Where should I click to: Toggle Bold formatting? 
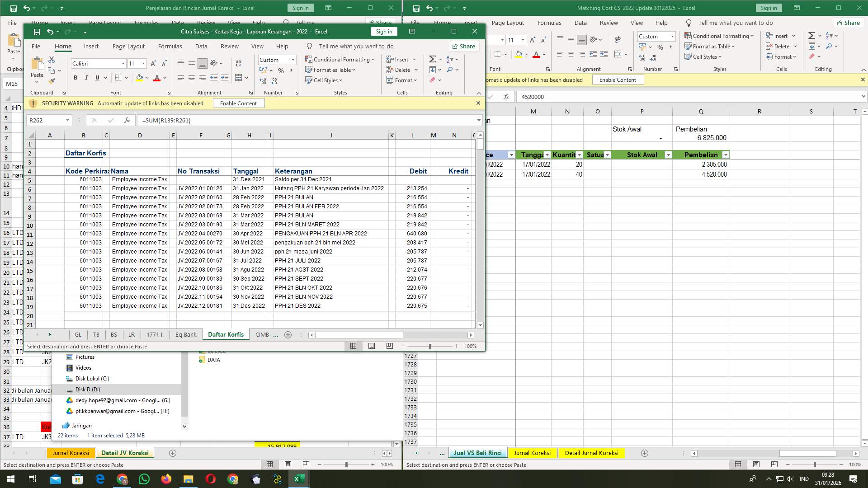pos(75,78)
